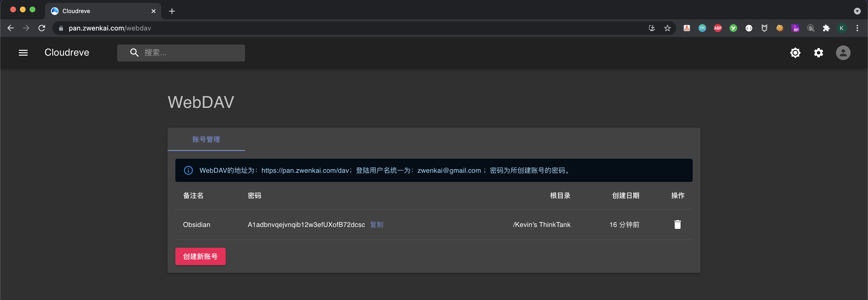Screen dimensions: 868x300
Task: Click the 根目录 column header
Action: click(x=560, y=196)
